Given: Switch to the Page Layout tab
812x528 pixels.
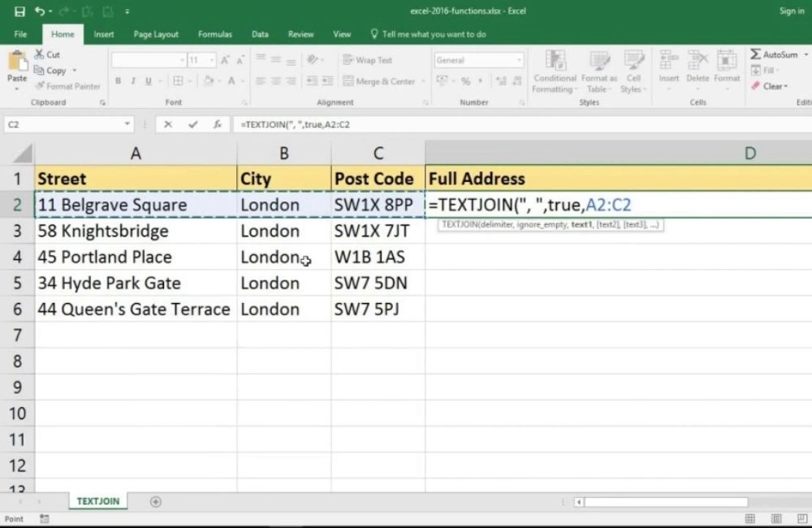Looking at the screenshot, I should [x=156, y=34].
